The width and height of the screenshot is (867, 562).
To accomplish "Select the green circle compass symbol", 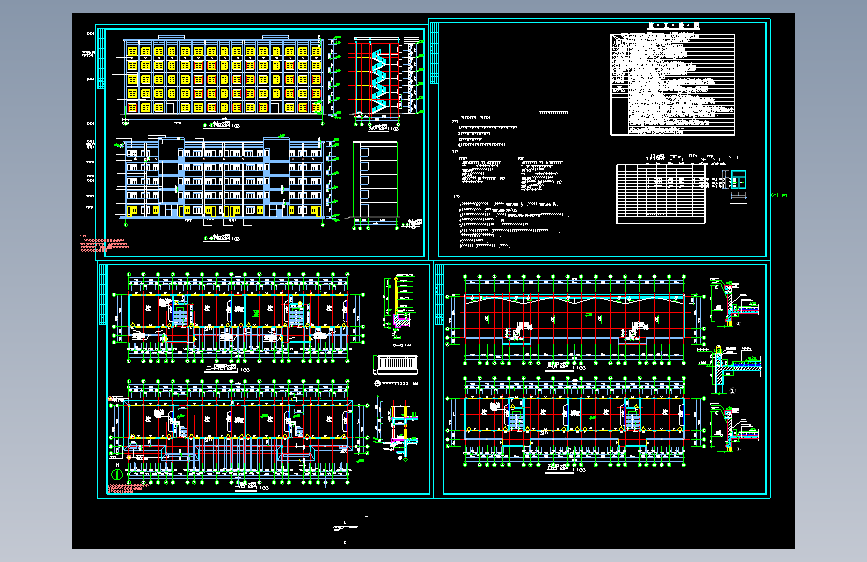I will [x=117, y=474].
